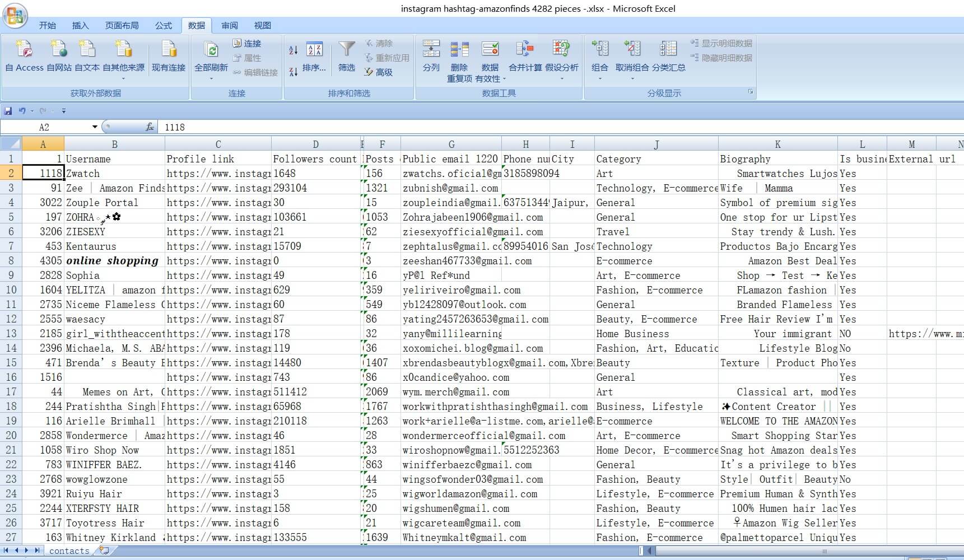
Task: Click the Group (组合) icon
Action: [x=600, y=49]
